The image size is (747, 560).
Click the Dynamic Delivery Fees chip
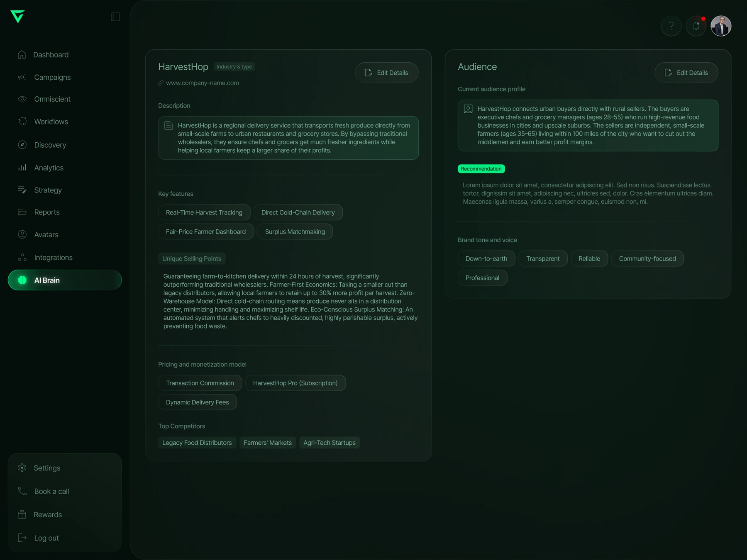198,402
